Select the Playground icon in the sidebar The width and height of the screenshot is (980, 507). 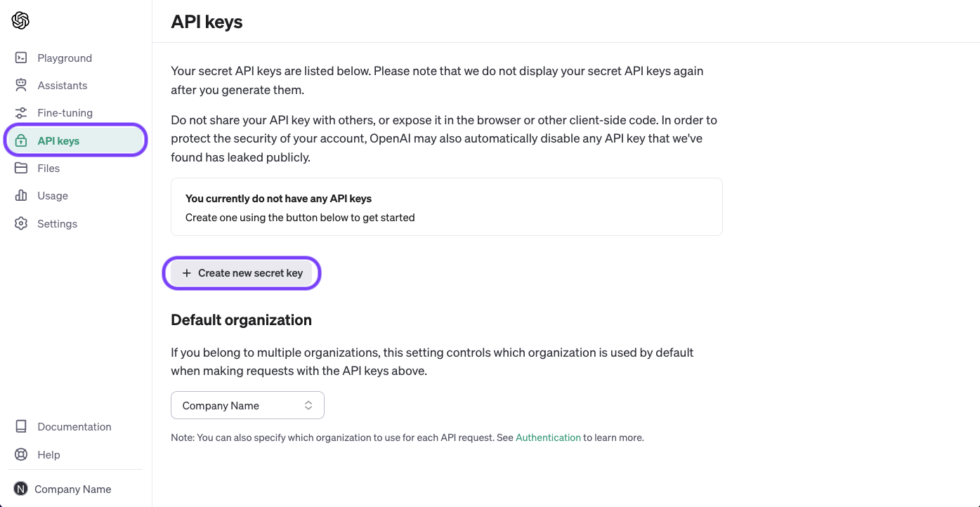[x=20, y=58]
